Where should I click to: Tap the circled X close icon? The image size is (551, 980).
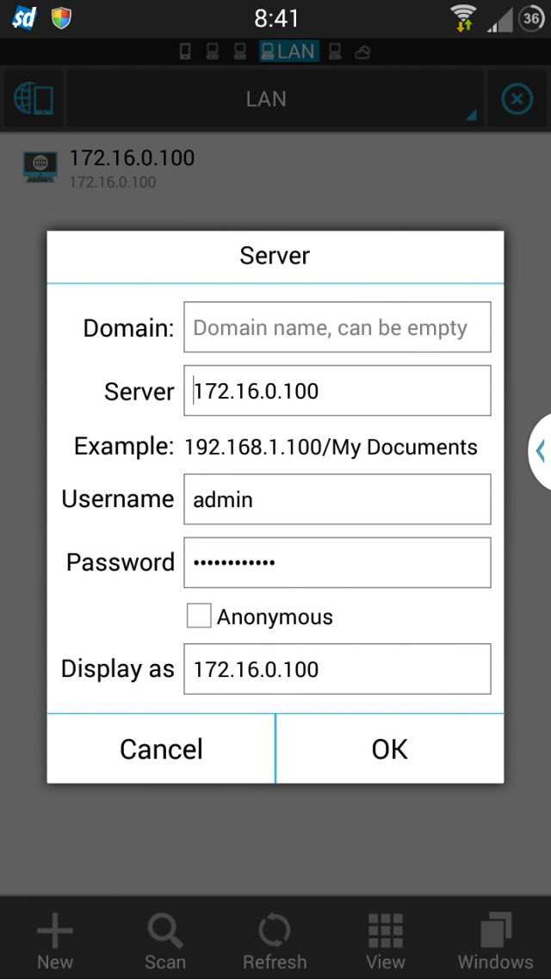coord(517,99)
